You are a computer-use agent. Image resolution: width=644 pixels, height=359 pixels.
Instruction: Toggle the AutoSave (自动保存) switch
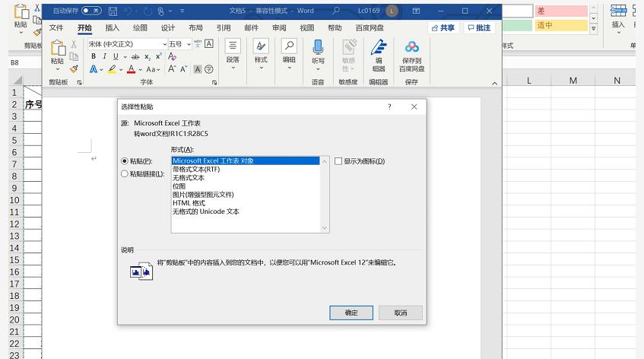(91, 11)
